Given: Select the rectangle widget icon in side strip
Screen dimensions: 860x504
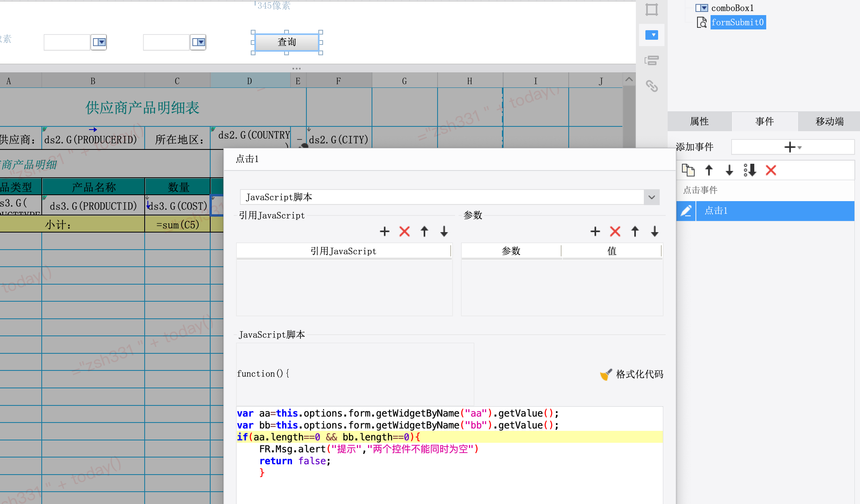Looking at the screenshot, I should point(652,10).
